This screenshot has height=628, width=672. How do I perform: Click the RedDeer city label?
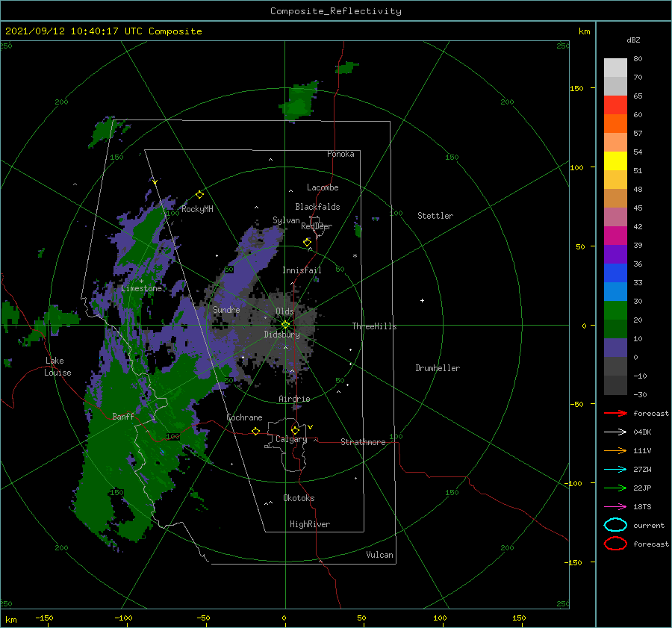tap(317, 226)
